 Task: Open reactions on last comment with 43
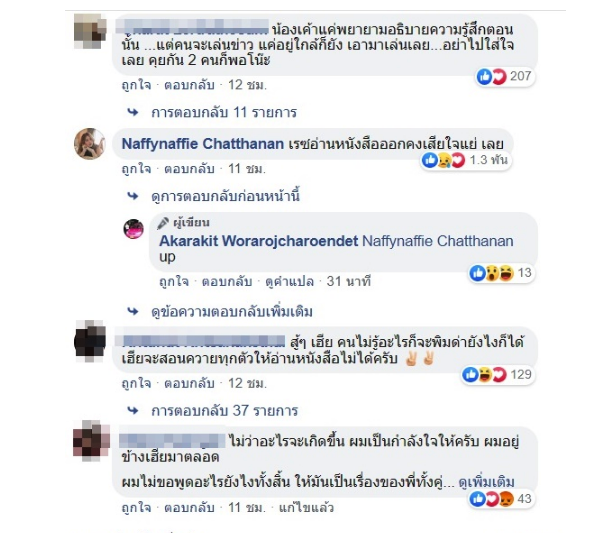[501, 499]
